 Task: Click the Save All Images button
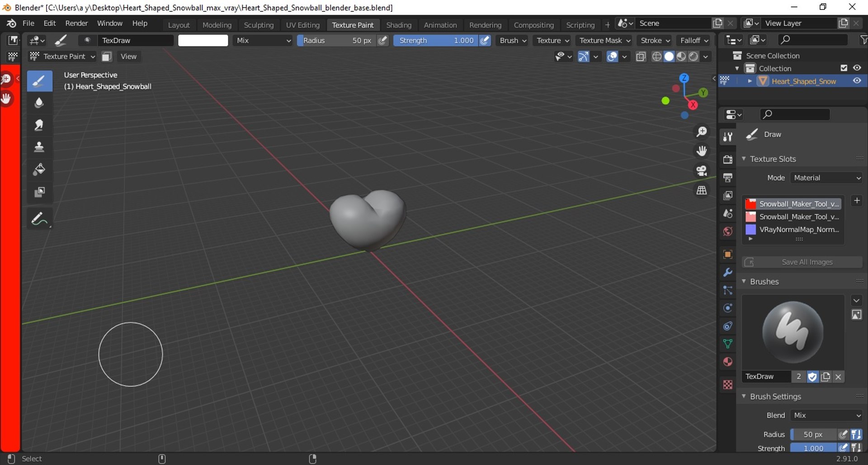(x=802, y=262)
